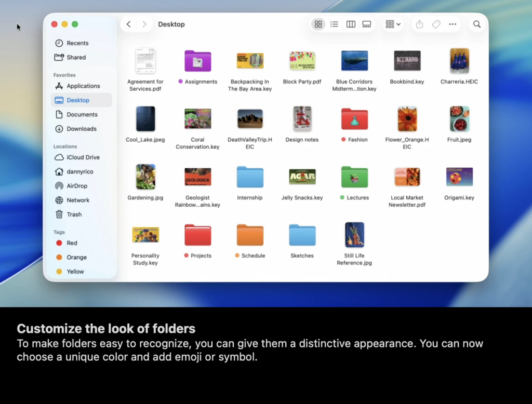Open Applications in the sidebar
Image resolution: width=532 pixels, height=404 pixels.
pos(83,86)
